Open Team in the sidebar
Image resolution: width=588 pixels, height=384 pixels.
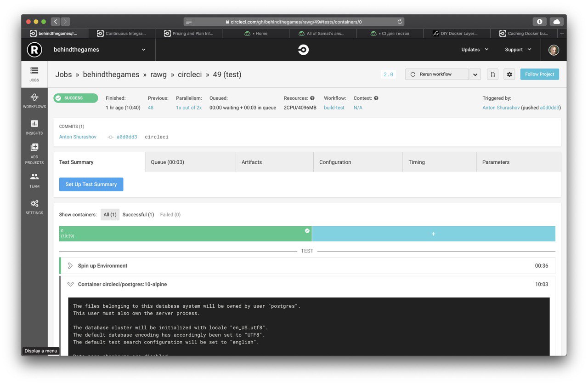[34, 180]
